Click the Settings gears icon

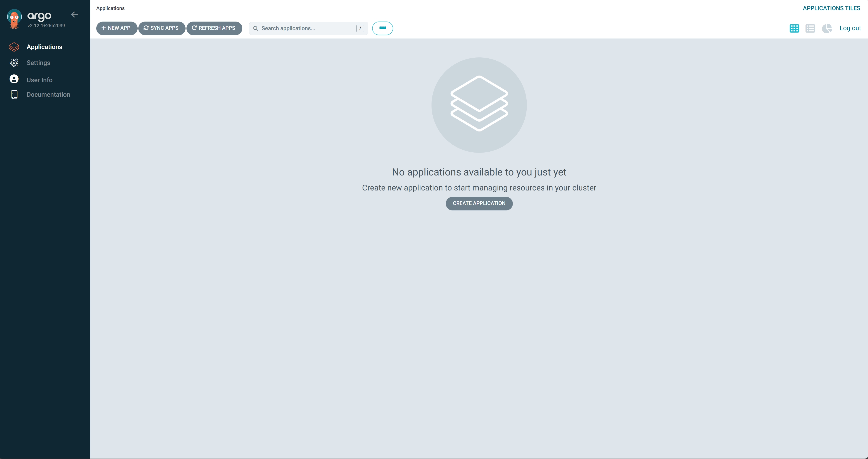click(x=14, y=63)
